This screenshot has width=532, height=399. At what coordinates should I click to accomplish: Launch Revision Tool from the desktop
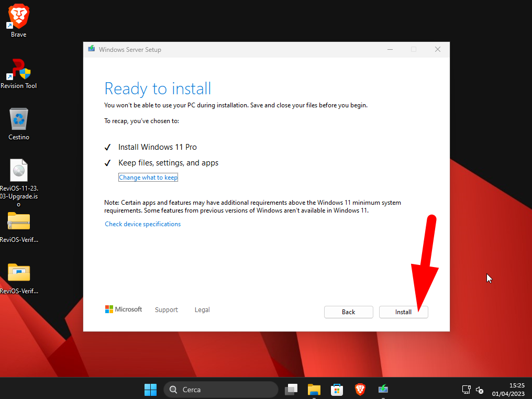coord(19,74)
